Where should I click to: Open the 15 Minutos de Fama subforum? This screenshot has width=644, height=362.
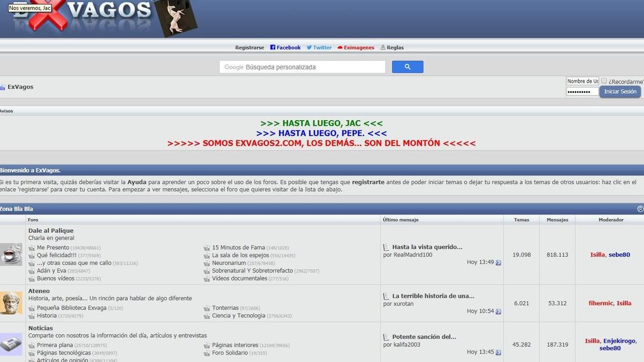pyautogui.click(x=238, y=248)
